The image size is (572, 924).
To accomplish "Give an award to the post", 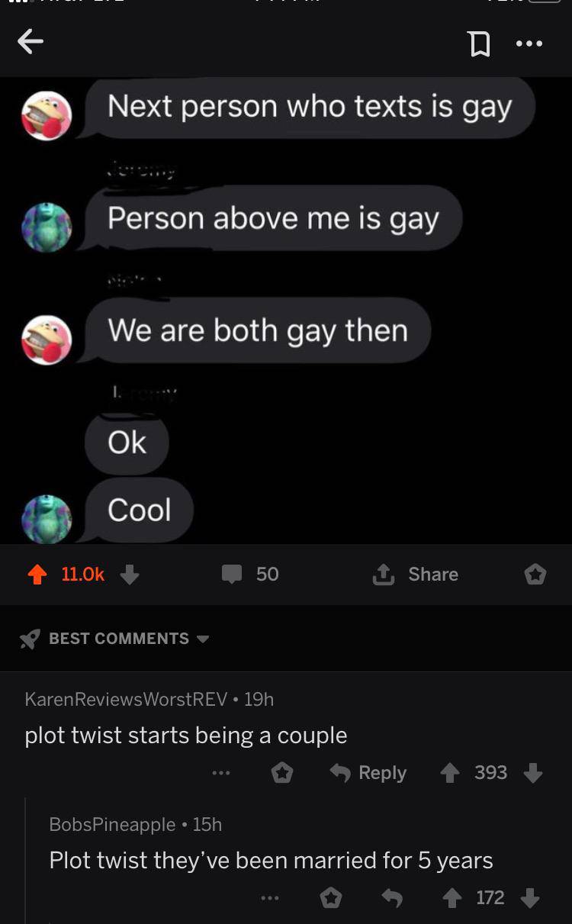I will [x=535, y=575].
